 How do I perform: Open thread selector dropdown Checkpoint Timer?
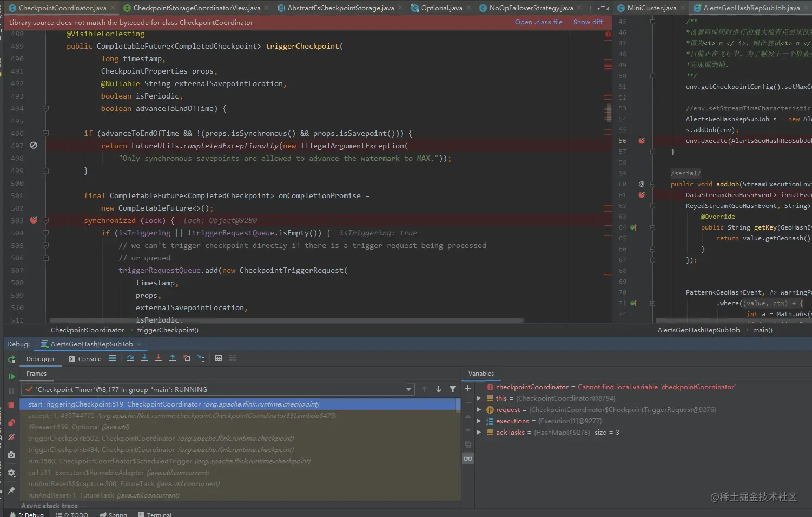coord(217,389)
